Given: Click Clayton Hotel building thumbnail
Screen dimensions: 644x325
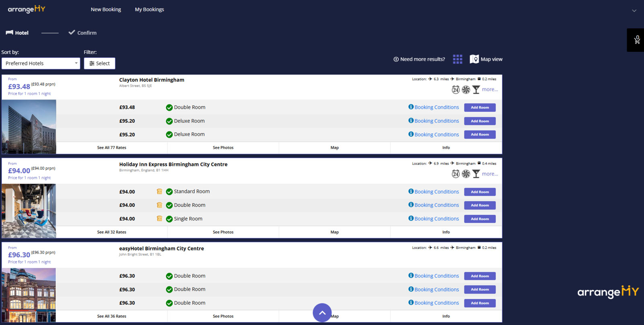Looking at the screenshot, I should (29, 127).
